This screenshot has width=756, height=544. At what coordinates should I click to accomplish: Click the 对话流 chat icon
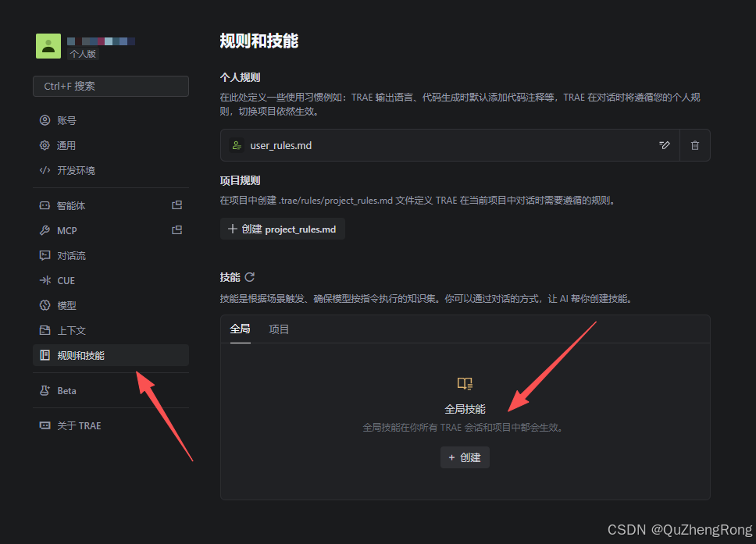point(45,256)
